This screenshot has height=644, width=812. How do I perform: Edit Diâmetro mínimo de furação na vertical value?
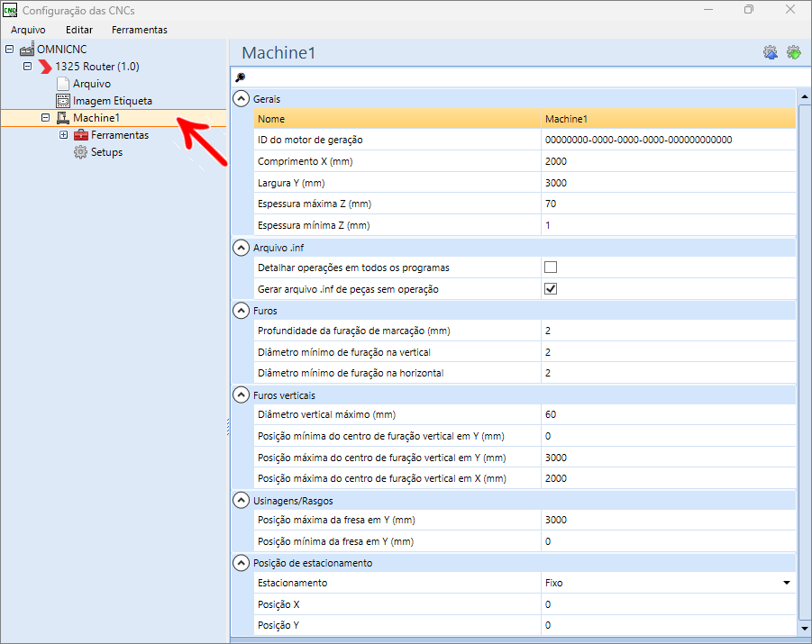668,352
